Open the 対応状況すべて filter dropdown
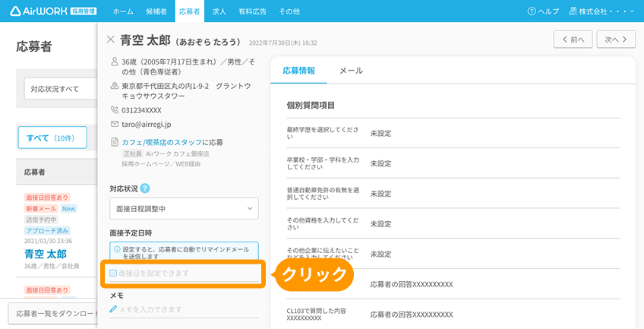Viewport: 644px width, 329px height. click(61, 89)
